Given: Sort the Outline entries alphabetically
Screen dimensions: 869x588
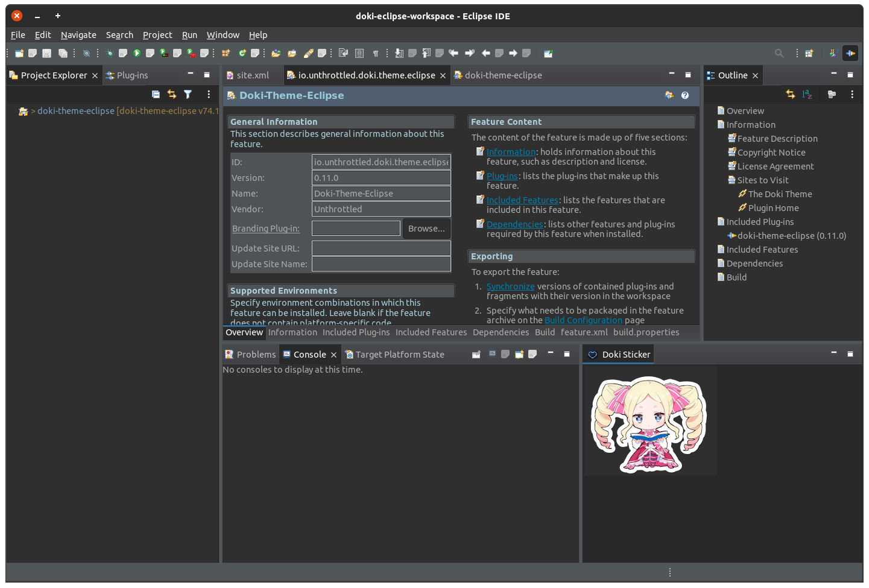Looking at the screenshot, I should click(807, 95).
